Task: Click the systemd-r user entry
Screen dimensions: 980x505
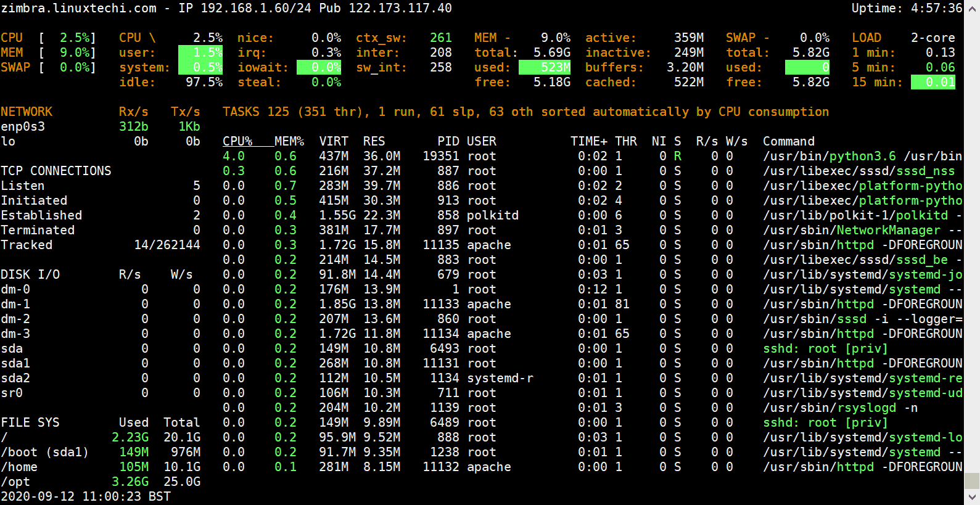Action: [x=500, y=378]
